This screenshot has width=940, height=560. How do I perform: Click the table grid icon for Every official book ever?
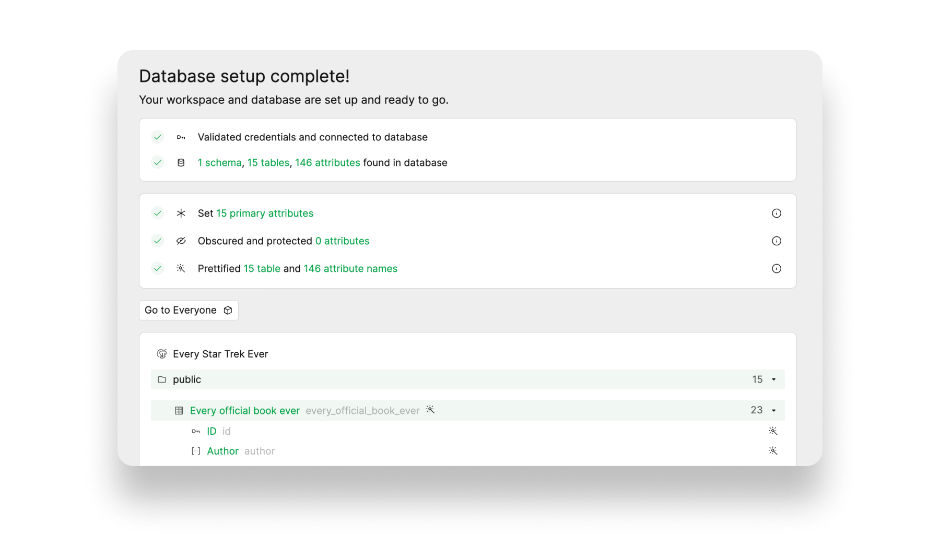point(179,410)
